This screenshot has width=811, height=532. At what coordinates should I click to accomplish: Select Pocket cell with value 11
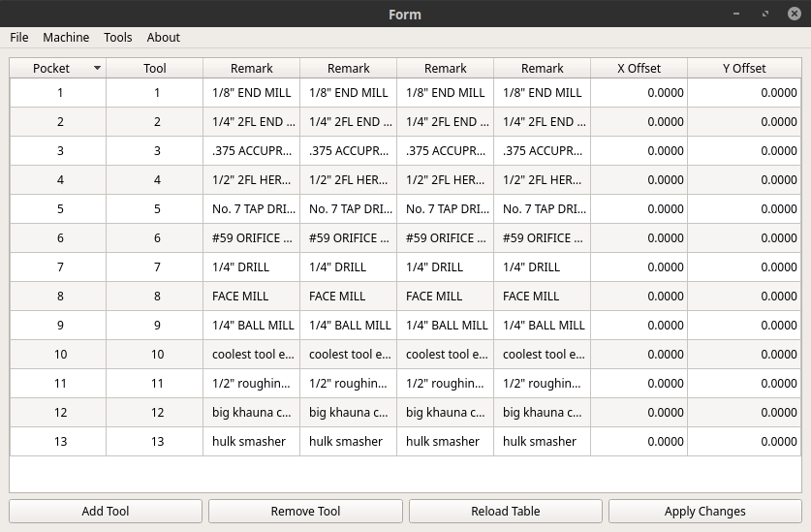[58, 383]
